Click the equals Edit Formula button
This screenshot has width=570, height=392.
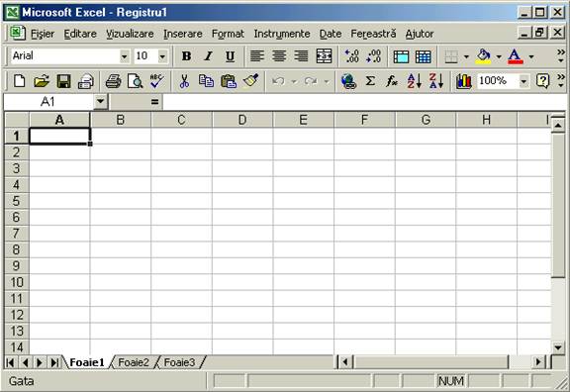pyautogui.click(x=154, y=102)
